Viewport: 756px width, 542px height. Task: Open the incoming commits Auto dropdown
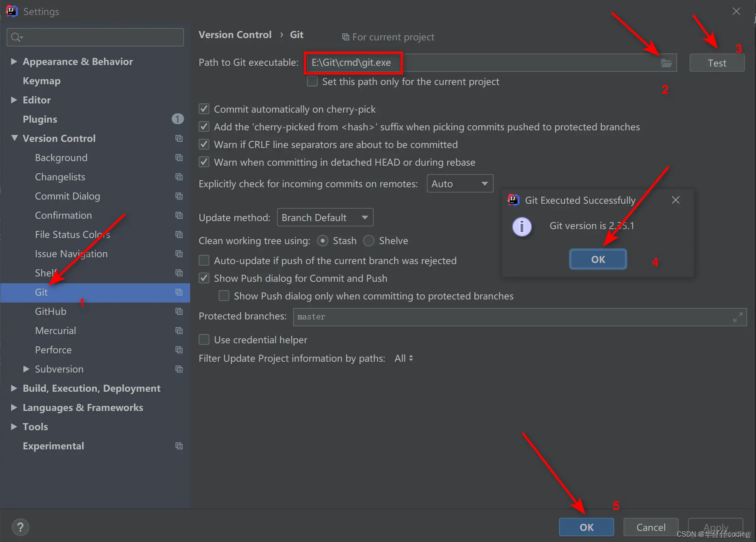coord(460,184)
